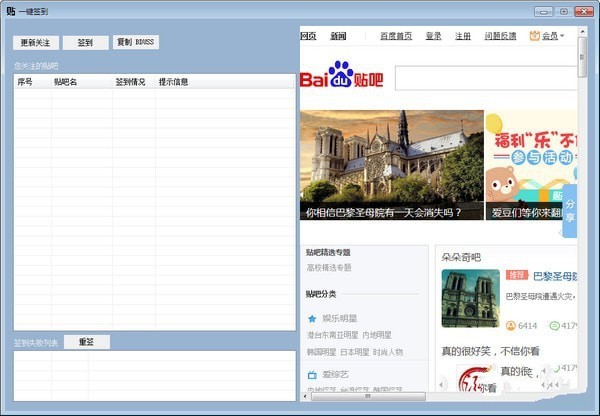Viewport: 600px width, 416px height.
Task: Open the 高校精选专题 link
Action: point(329,268)
